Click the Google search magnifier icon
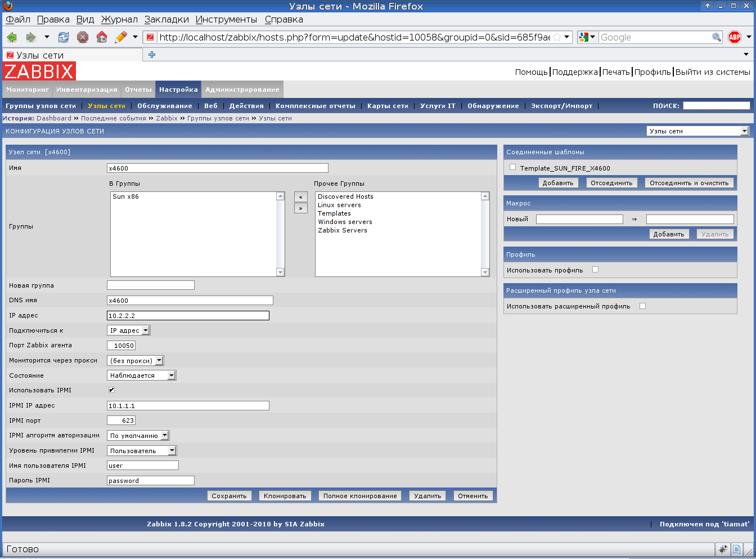The image size is (756, 559). 717,37
